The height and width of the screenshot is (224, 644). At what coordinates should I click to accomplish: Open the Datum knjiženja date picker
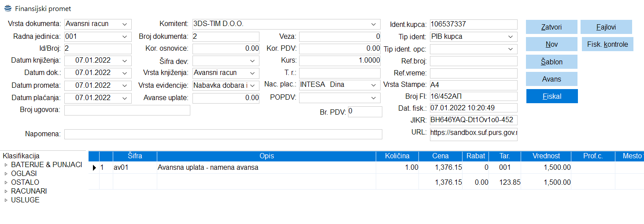point(125,60)
